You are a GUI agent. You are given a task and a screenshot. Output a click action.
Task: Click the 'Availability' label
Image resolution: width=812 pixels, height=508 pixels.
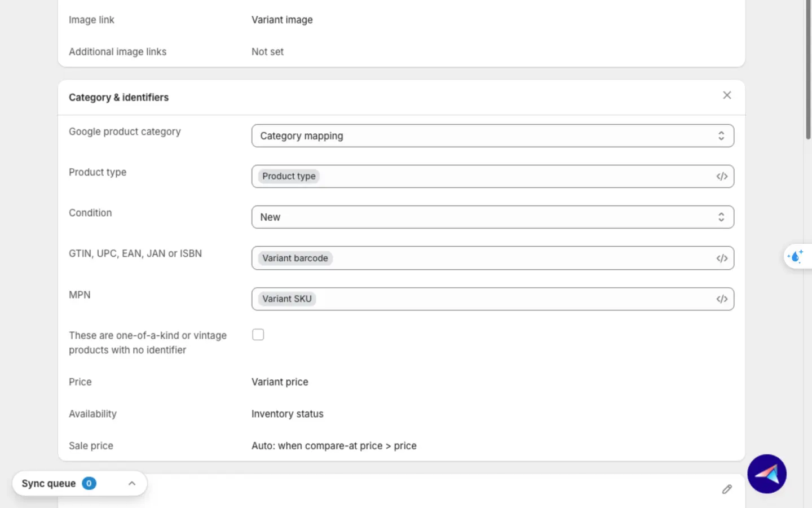(92, 414)
